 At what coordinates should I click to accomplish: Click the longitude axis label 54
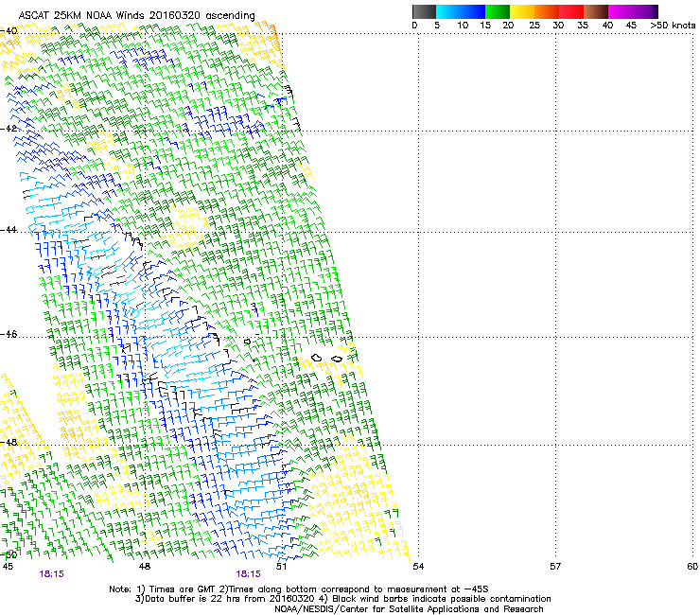coord(418,567)
